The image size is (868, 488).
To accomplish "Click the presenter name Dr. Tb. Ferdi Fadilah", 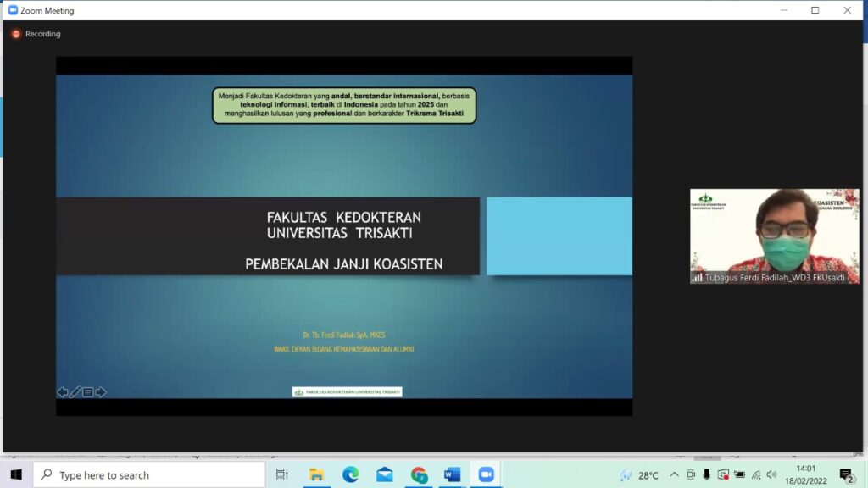I will click(x=344, y=335).
